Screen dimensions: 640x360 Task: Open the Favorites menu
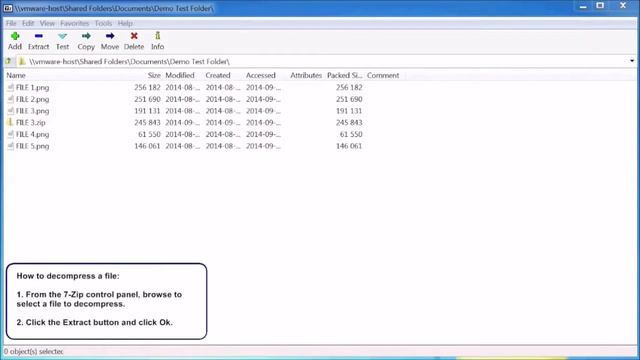click(74, 23)
